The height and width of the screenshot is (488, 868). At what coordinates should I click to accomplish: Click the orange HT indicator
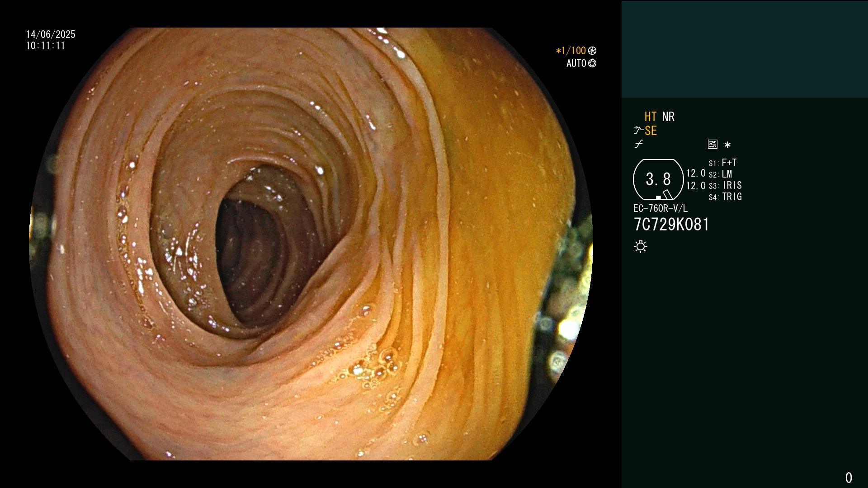[x=650, y=117]
